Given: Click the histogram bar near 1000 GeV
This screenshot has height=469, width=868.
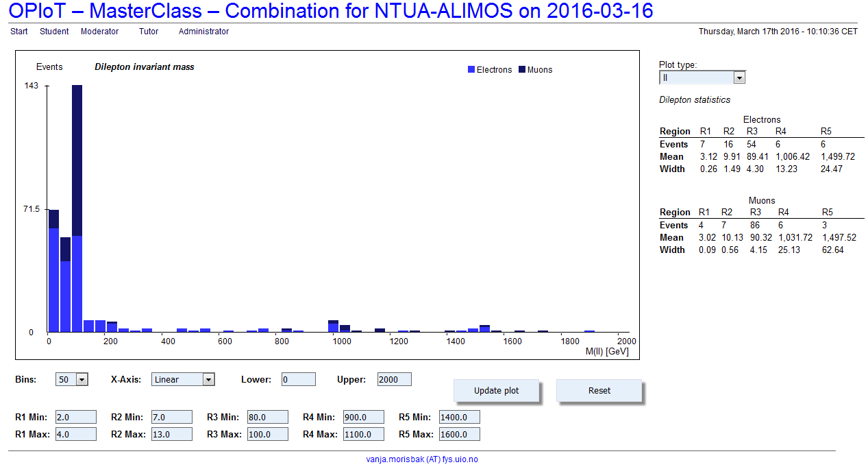Looking at the screenshot, I should 333,326.
